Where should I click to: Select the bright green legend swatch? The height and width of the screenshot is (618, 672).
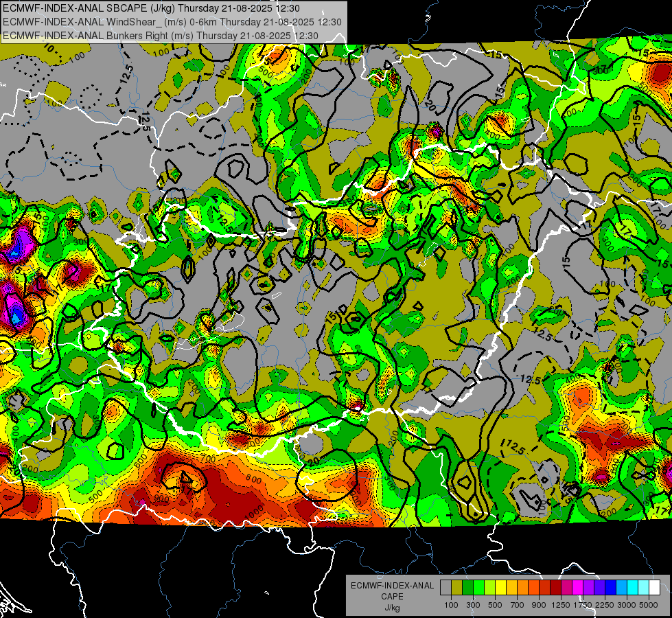click(x=478, y=588)
